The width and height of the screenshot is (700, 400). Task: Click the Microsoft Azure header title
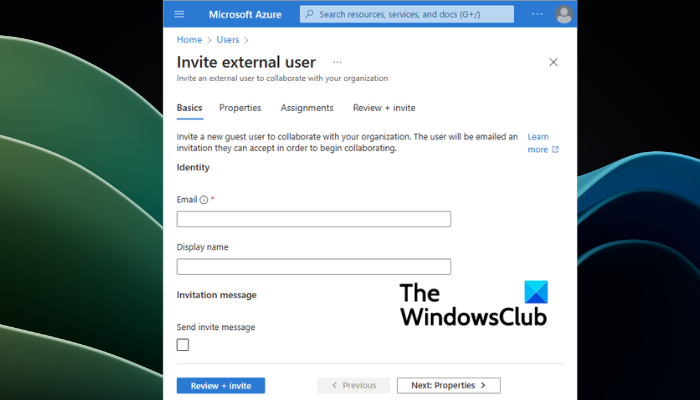245,14
